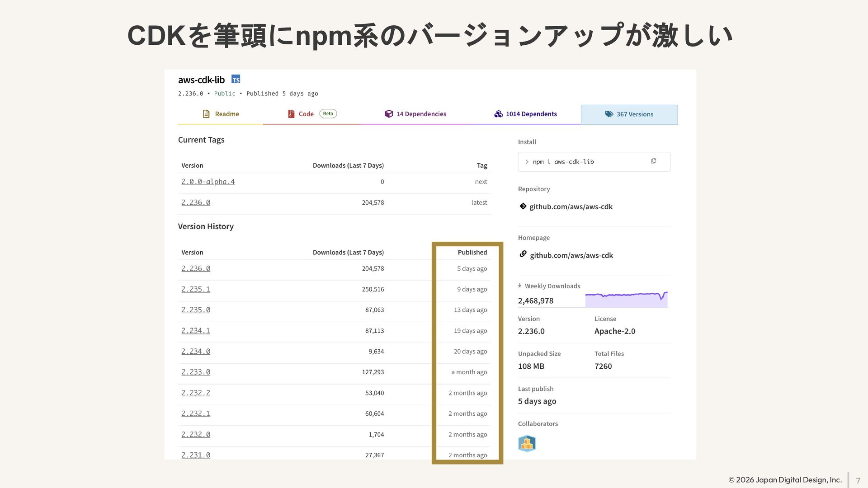
Task: Click the Versions tags icon
Action: (609, 114)
